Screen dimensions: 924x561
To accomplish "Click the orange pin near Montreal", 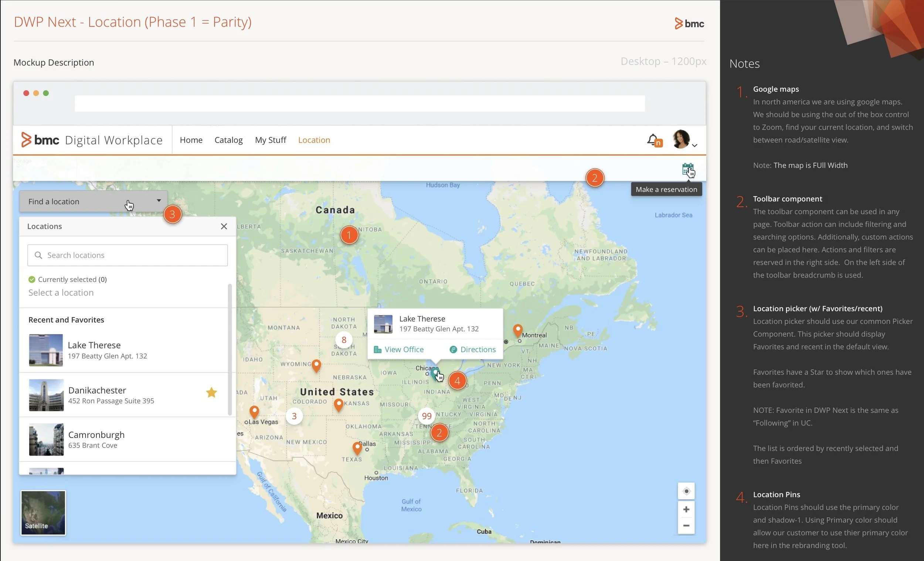I will [517, 330].
